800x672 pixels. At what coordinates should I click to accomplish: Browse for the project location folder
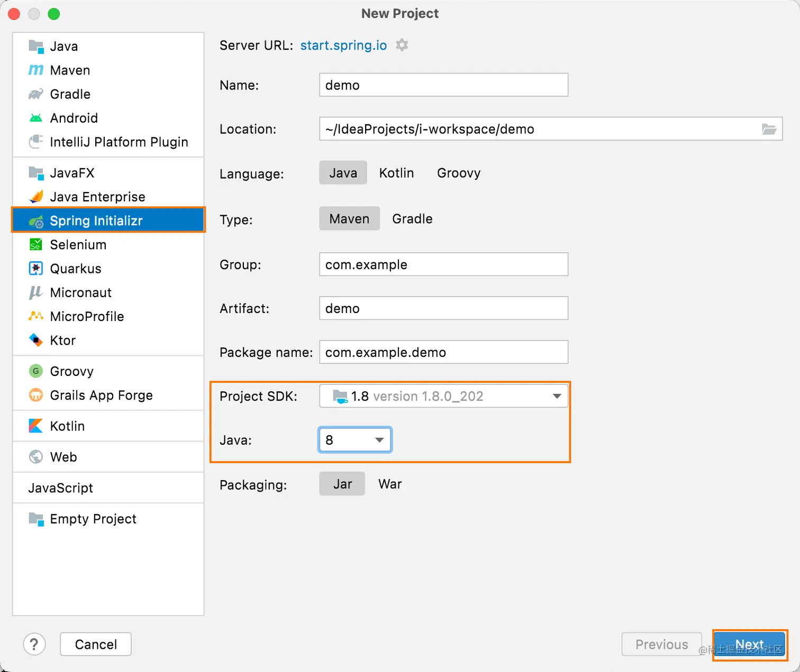tap(769, 129)
